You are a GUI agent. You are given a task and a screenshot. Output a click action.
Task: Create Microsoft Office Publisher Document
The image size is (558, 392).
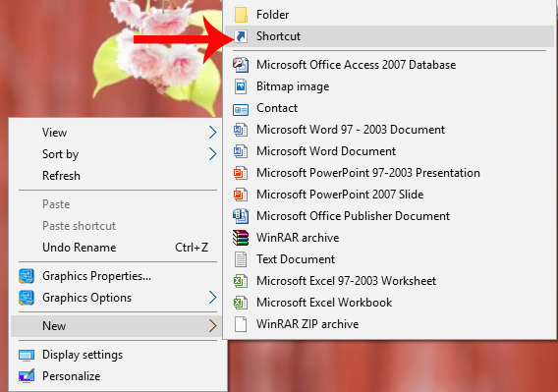point(389,216)
